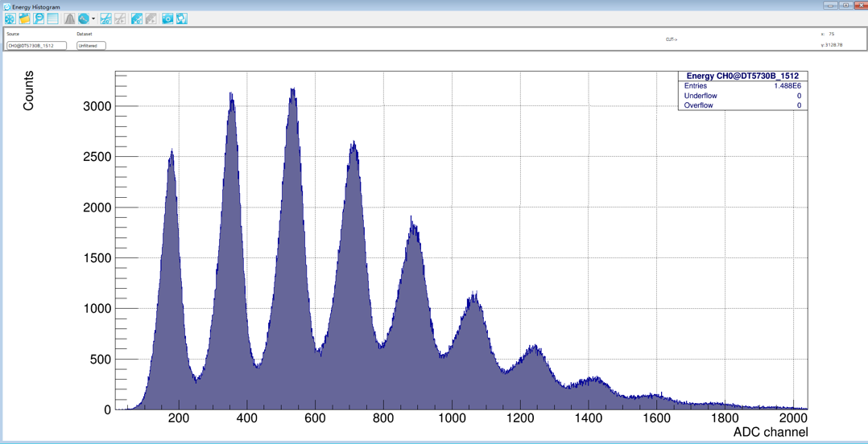The height and width of the screenshot is (444, 868).
Task: Minimize the Energy Histogram window
Action: click(830, 6)
